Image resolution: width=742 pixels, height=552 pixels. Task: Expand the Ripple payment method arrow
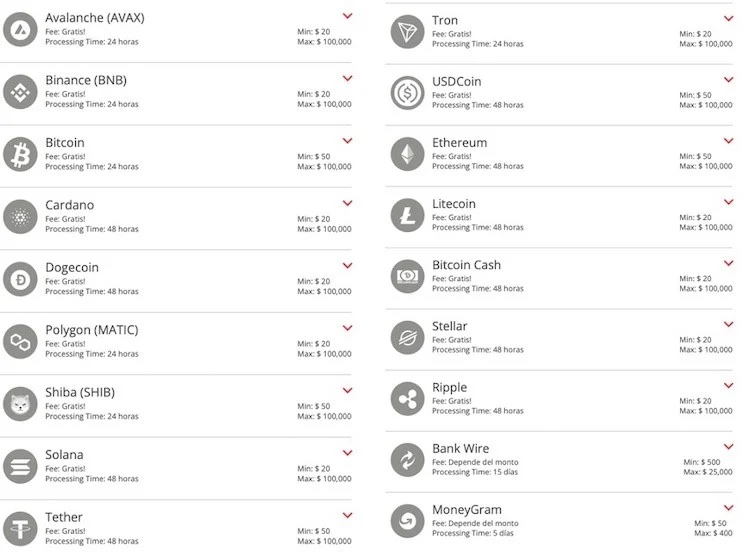(728, 386)
